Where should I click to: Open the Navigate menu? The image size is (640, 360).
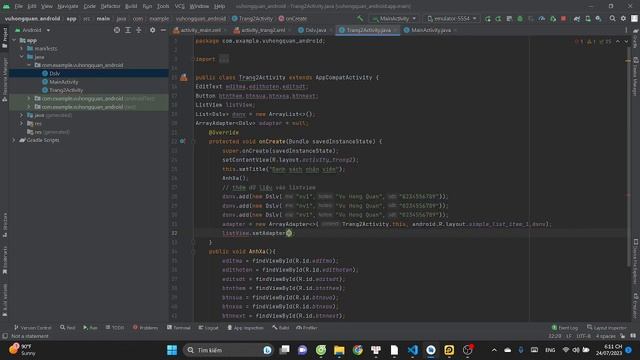(x=68, y=6)
